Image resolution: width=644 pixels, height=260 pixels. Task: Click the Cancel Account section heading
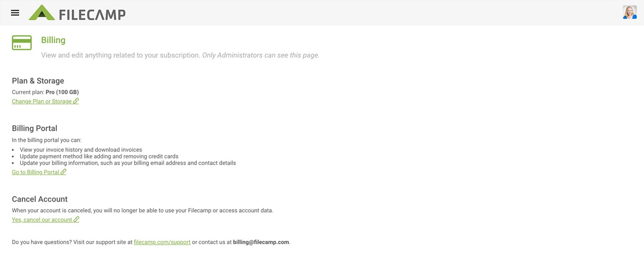pos(39,199)
